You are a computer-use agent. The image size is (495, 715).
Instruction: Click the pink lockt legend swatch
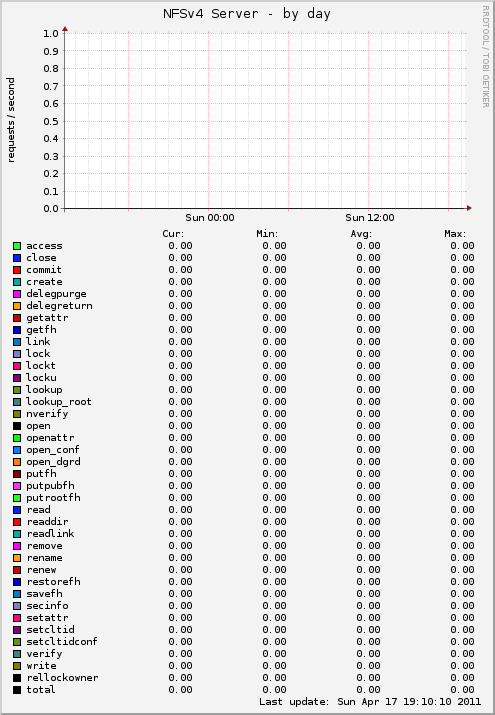pos(17,366)
